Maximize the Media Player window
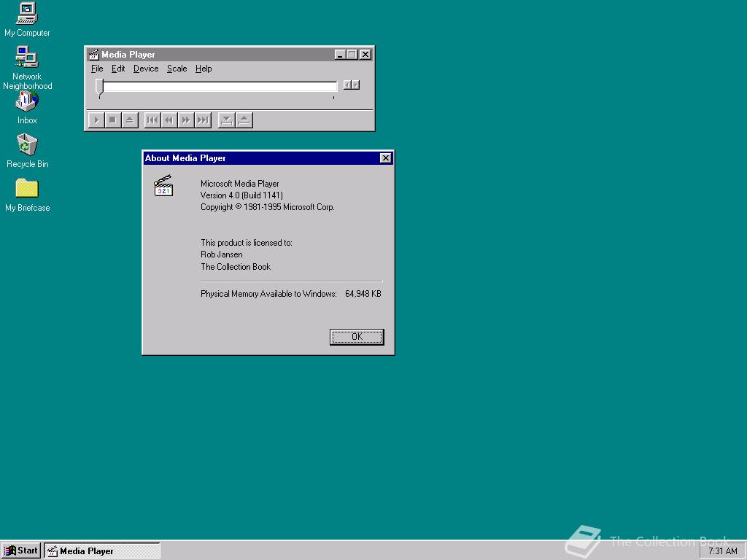Screen dimensions: 747x560 352,55
